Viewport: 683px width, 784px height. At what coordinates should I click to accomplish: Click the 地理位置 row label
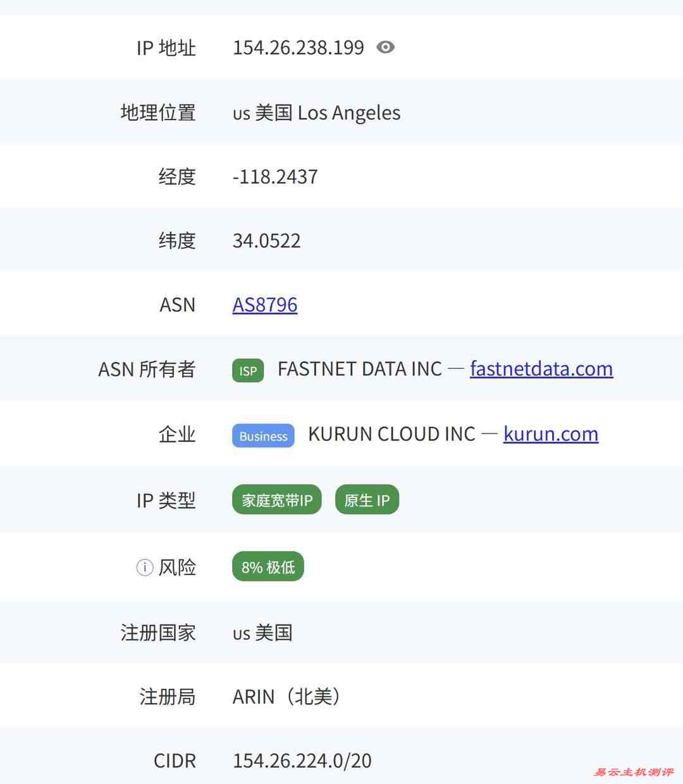(x=157, y=112)
